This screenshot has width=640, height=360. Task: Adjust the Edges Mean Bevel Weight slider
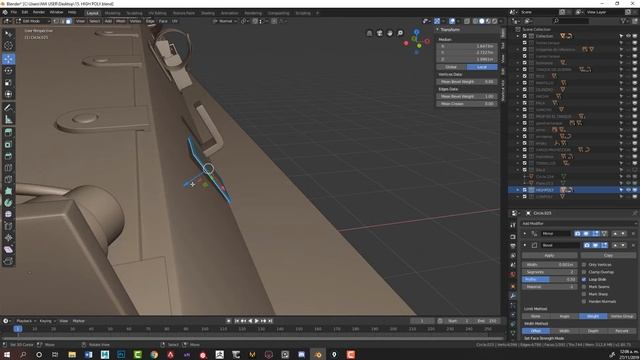467,96
